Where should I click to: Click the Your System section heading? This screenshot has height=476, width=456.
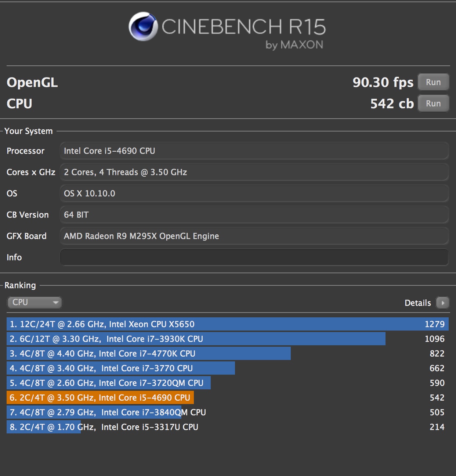tap(29, 131)
